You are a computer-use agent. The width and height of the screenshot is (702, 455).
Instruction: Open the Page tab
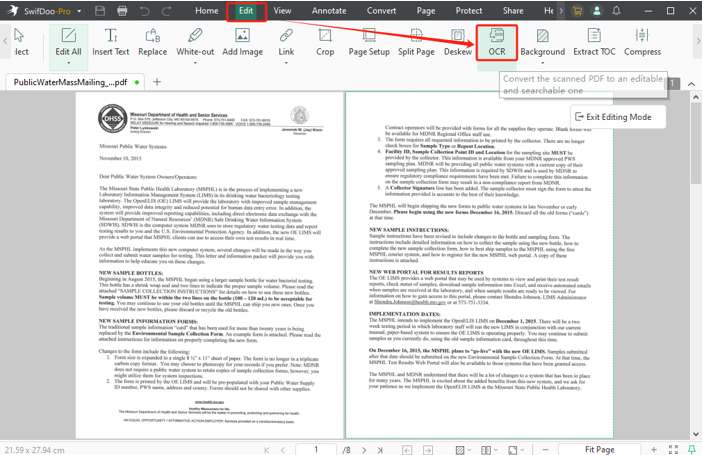point(426,11)
